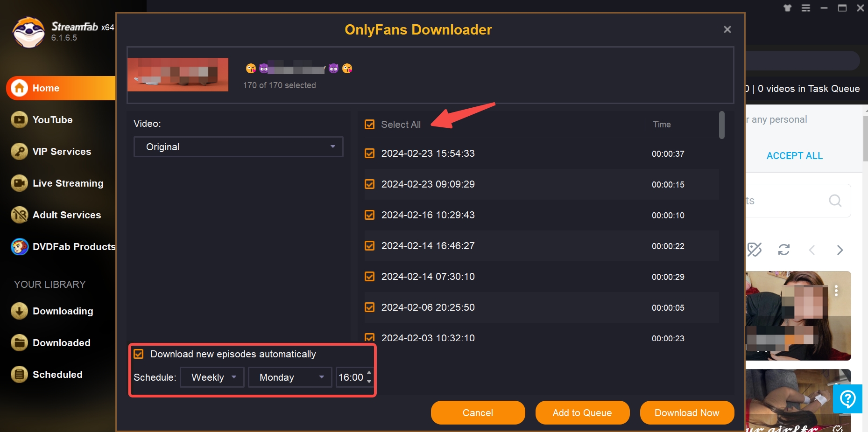
Task: Uncheck video 2024-02-16 10:29:43
Action: tap(369, 215)
